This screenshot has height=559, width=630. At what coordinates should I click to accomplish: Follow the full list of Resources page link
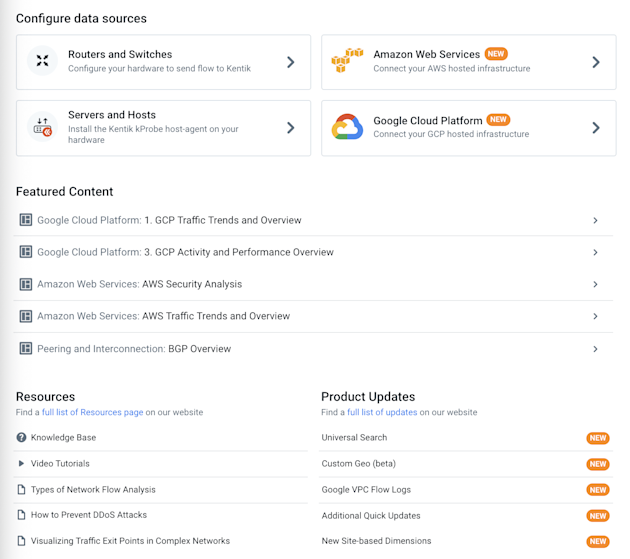tap(92, 412)
